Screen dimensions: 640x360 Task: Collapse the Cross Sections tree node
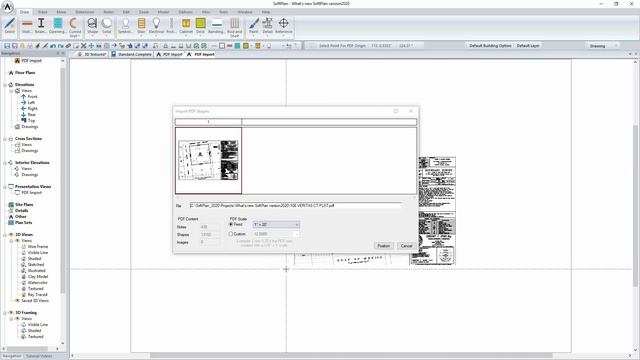point(5,139)
